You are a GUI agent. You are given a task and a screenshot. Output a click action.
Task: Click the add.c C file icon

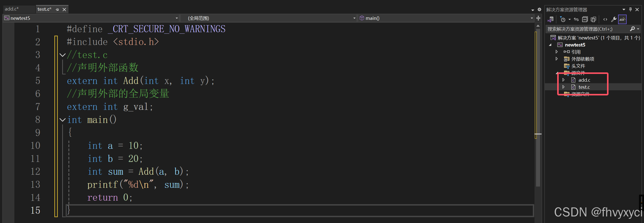573,80
